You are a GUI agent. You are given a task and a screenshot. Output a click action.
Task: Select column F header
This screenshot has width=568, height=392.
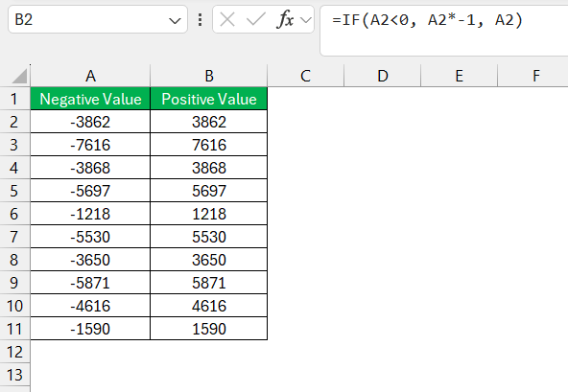point(532,76)
